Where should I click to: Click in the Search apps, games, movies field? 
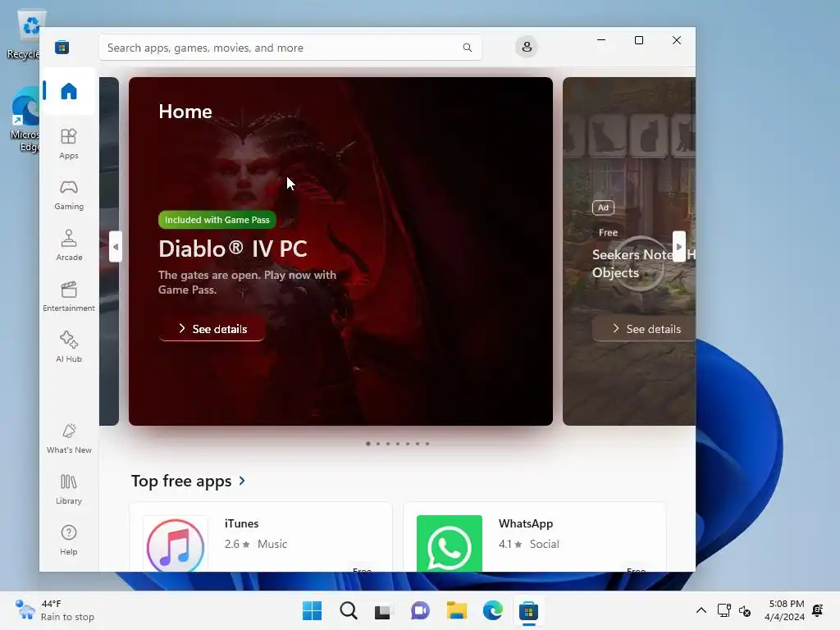[x=290, y=48]
